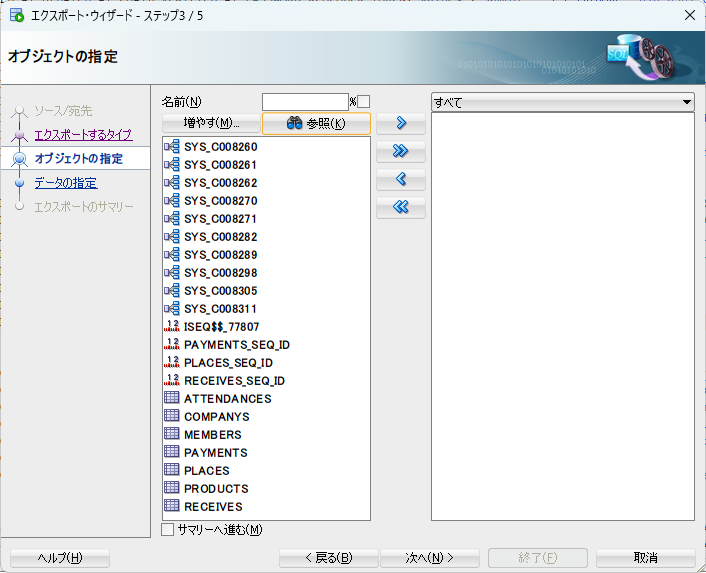Image resolution: width=706 pixels, height=573 pixels.
Task: Click the single right arrow move button
Action: coord(401,124)
